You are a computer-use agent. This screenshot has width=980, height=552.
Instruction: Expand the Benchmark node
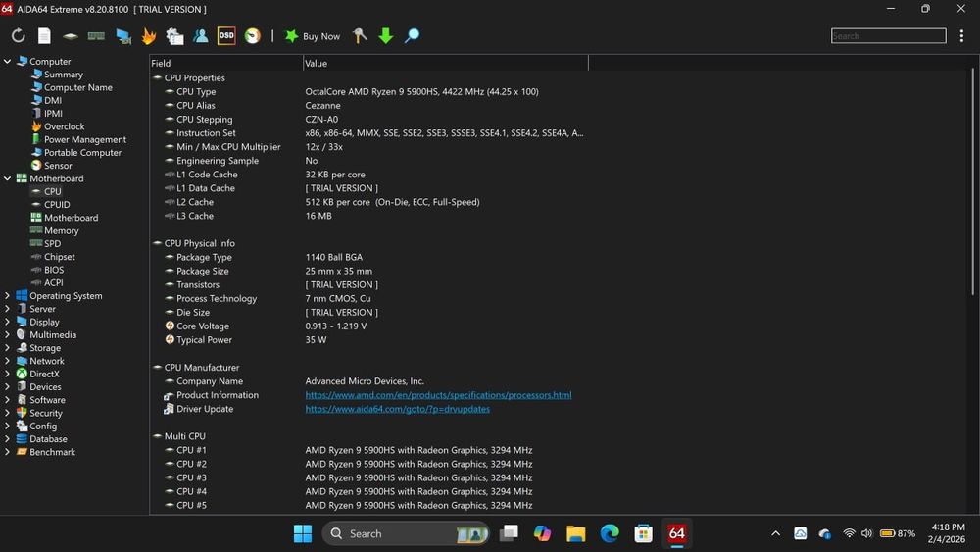(8, 452)
